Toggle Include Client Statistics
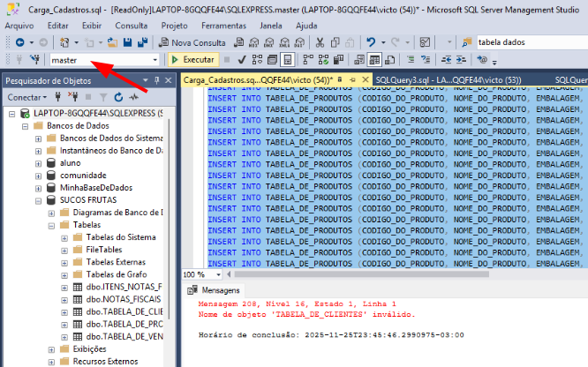This screenshot has width=588, height=367. pyautogui.click(x=339, y=60)
